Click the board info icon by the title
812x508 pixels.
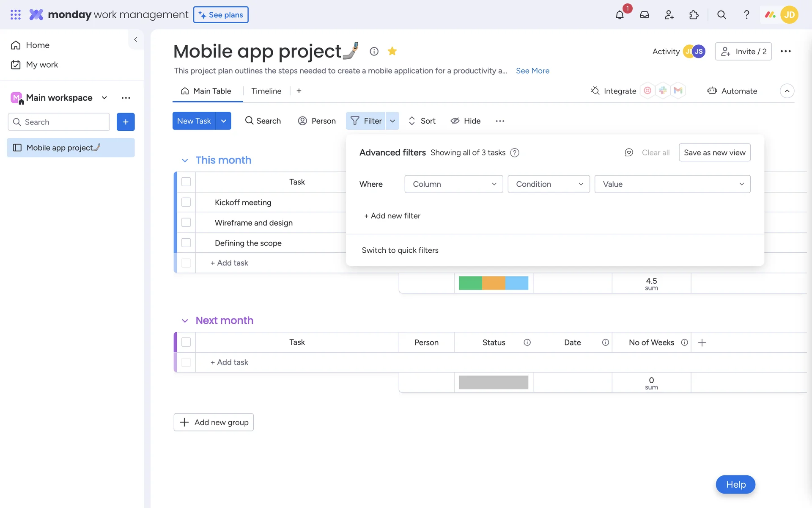pyautogui.click(x=374, y=51)
